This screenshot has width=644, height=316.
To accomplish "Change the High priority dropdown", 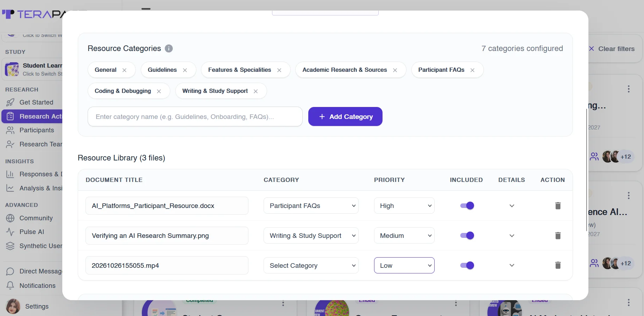I will [x=404, y=206].
